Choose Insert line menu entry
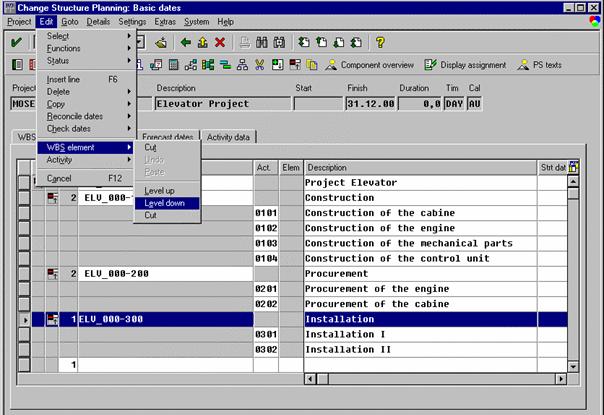This screenshot has width=604, height=415. [85, 79]
